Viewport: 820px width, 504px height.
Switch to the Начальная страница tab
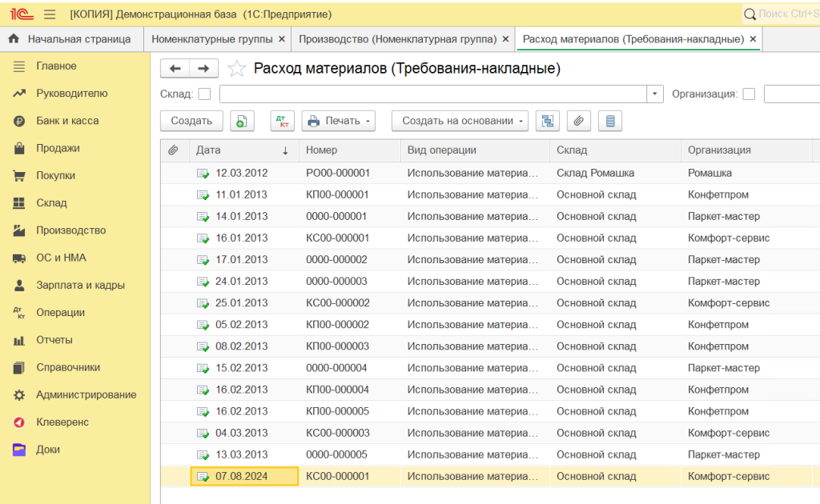coord(71,39)
